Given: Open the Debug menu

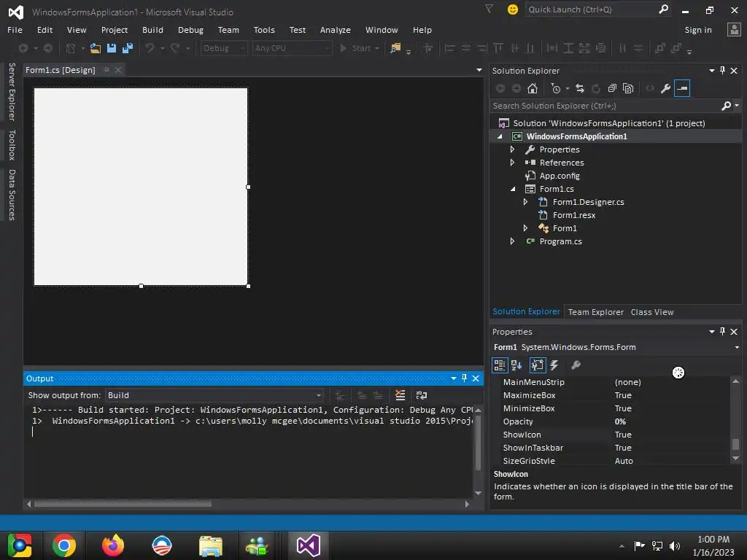Looking at the screenshot, I should 190,29.
